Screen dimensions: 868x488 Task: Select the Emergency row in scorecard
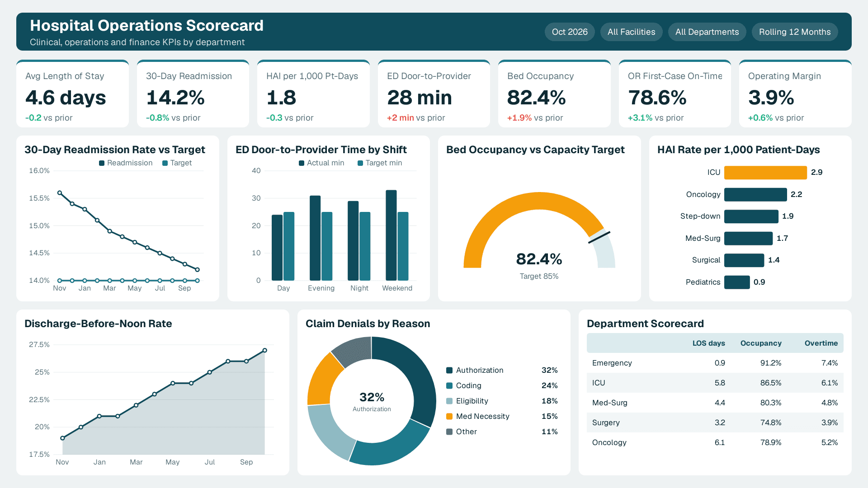715,363
